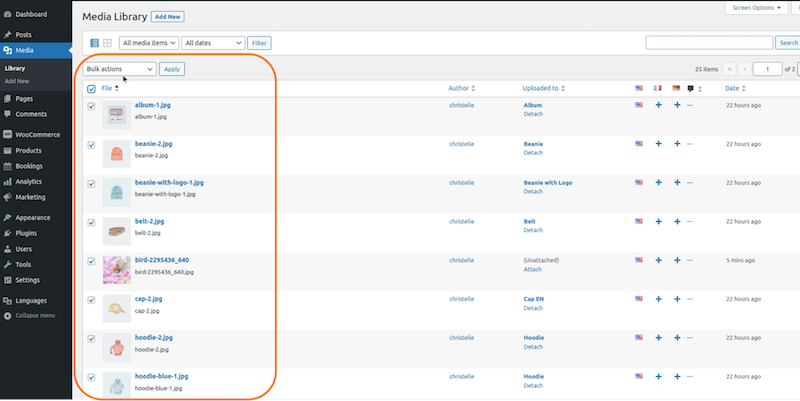Add German translation for album-1.jpg
The height and width of the screenshot is (401, 800).
pos(677,105)
